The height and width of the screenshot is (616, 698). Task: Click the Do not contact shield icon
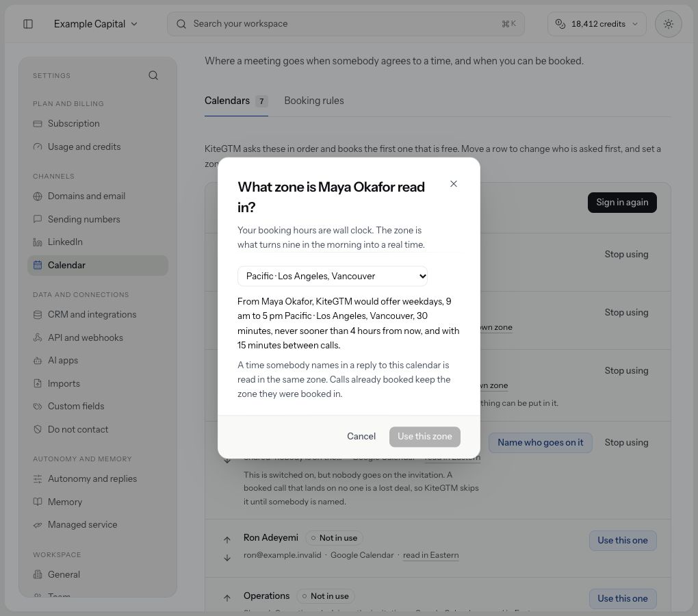[38, 430]
